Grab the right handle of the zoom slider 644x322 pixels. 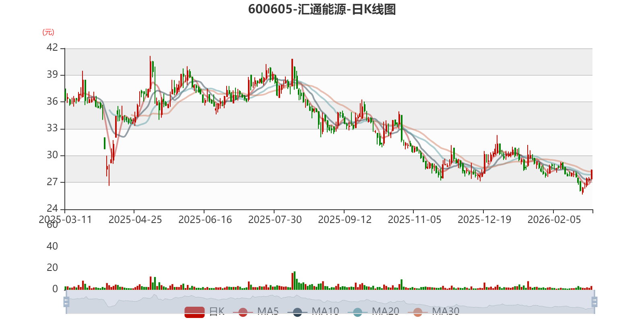pyautogui.click(x=594, y=302)
